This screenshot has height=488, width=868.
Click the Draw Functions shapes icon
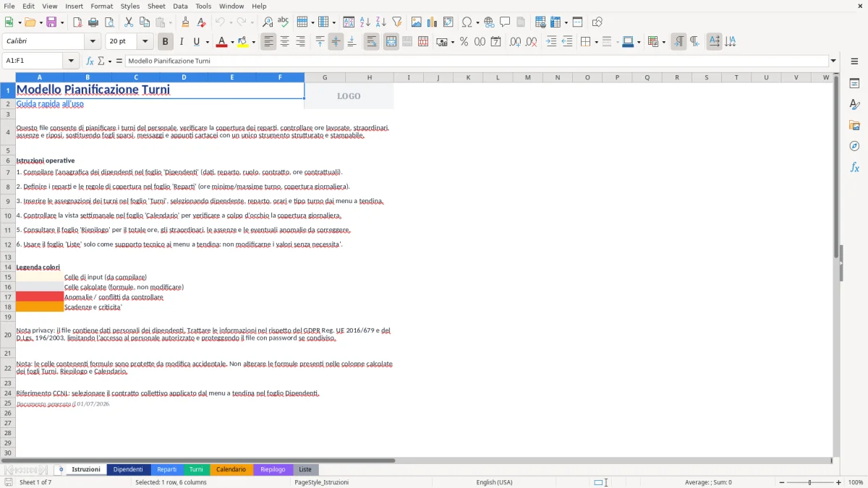597,22
